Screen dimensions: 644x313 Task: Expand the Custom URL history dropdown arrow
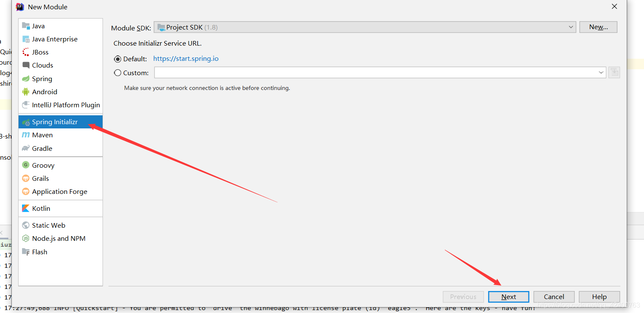(601, 73)
